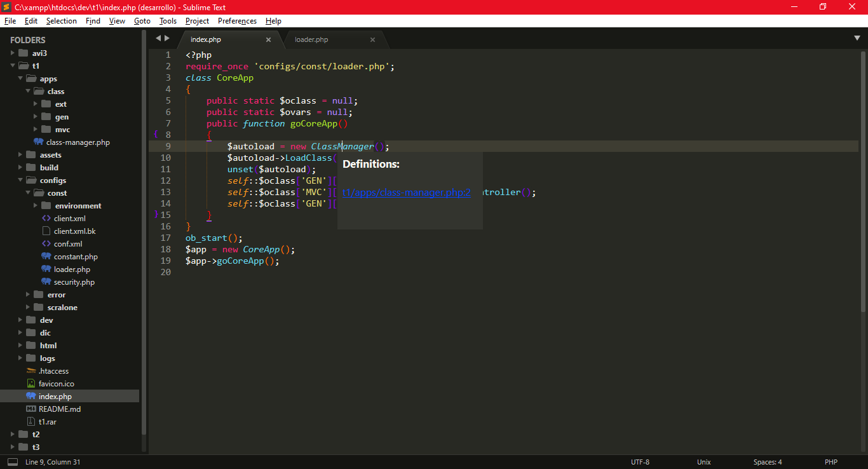Expand the error folder
This screenshot has height=469, width=868.
(x=28, y=294)
